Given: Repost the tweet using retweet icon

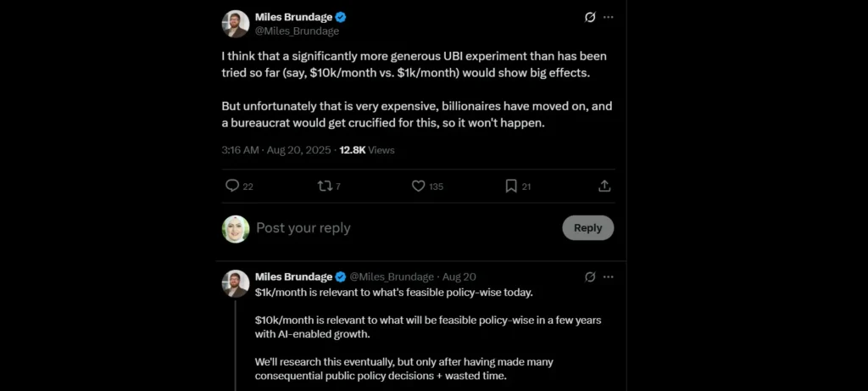Looking at the screenshot, I should pos(325,186).
